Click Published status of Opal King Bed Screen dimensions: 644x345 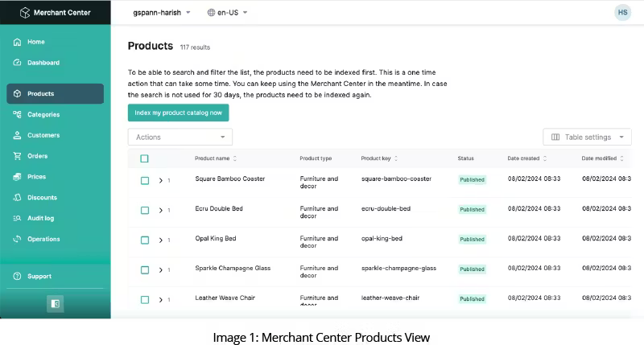473,239
